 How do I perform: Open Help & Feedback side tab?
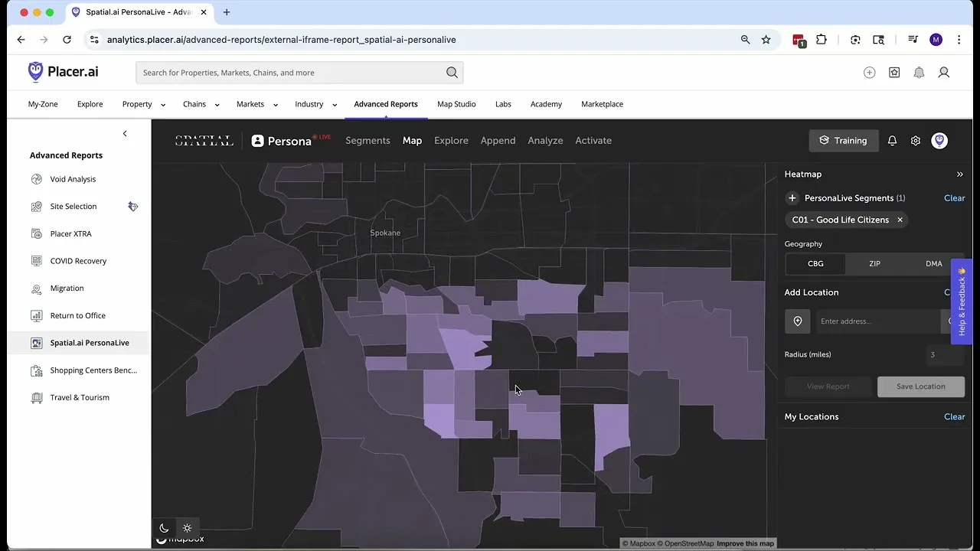pos(962,302)
